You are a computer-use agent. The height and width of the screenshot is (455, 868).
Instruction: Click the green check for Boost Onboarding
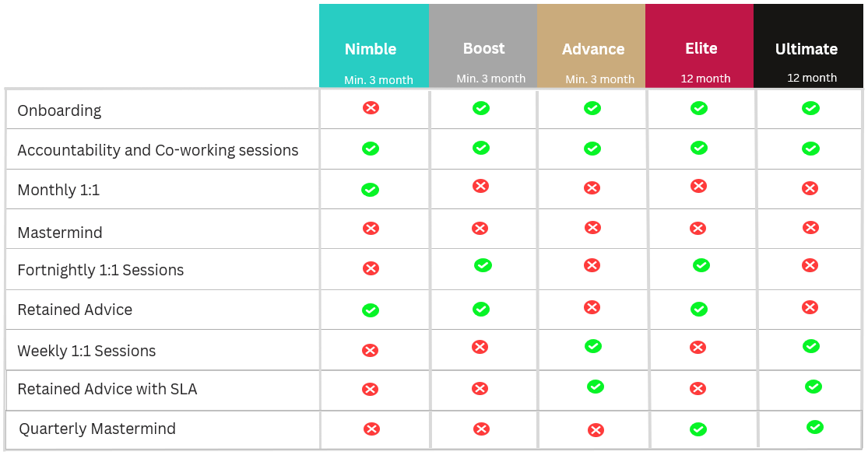click(481, 108)
